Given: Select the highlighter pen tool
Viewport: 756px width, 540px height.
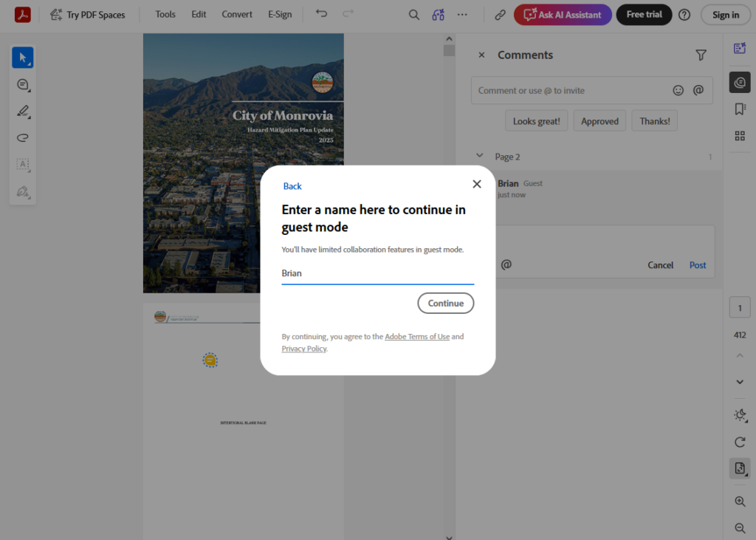Looking at the screenshot, I should point(23,112).
